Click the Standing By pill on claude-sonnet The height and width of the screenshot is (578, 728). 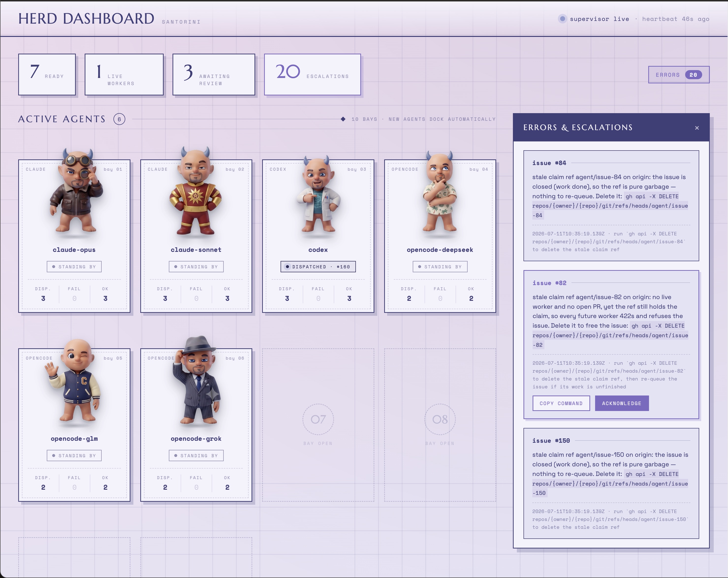click(x=196, y=267)
